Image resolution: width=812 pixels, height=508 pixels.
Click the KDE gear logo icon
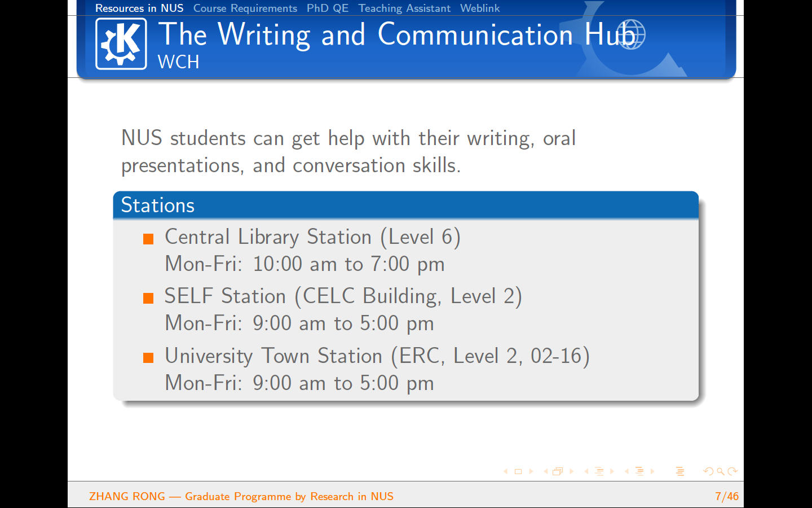[x=121, y=43]
